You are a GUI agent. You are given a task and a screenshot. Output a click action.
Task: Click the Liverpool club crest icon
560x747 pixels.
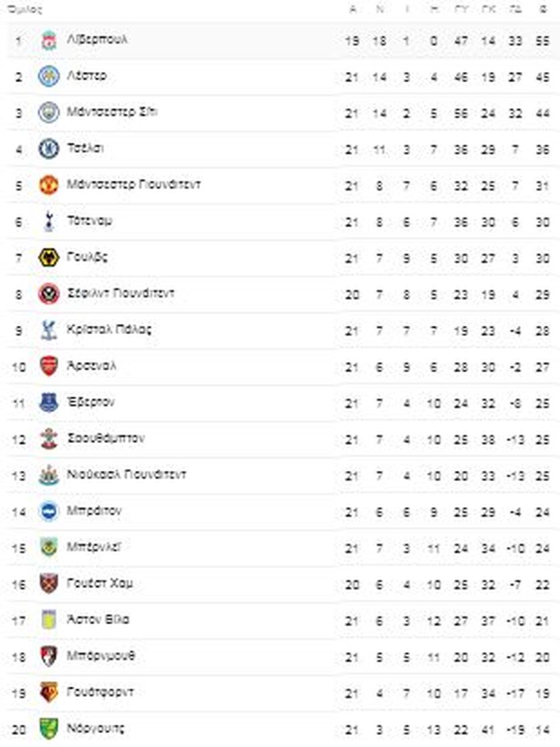pos(49,41)
